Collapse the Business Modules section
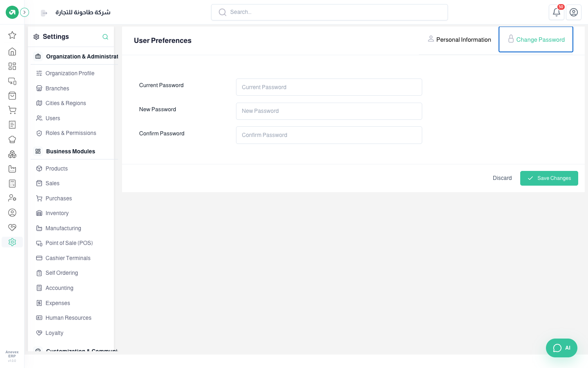The image size is (588, 368). pyautogui.click(x=74, y=151)
